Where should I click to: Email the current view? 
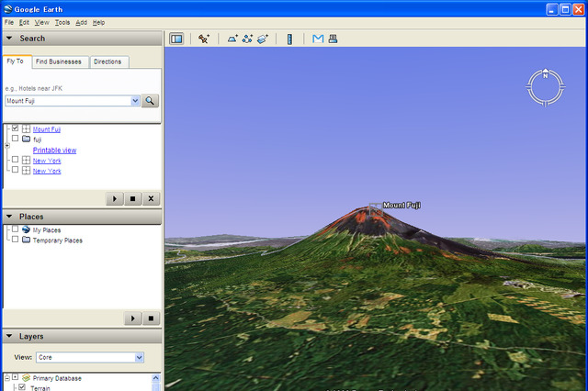click(x=318, y=39)
